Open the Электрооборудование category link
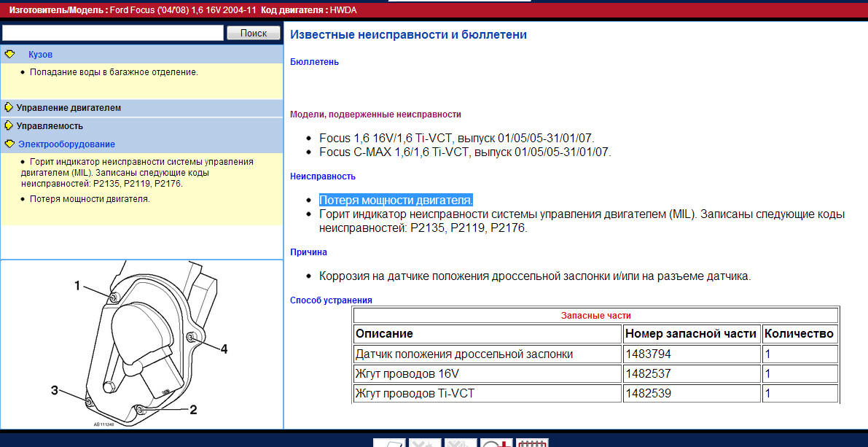868x447 pixels. 66,144
